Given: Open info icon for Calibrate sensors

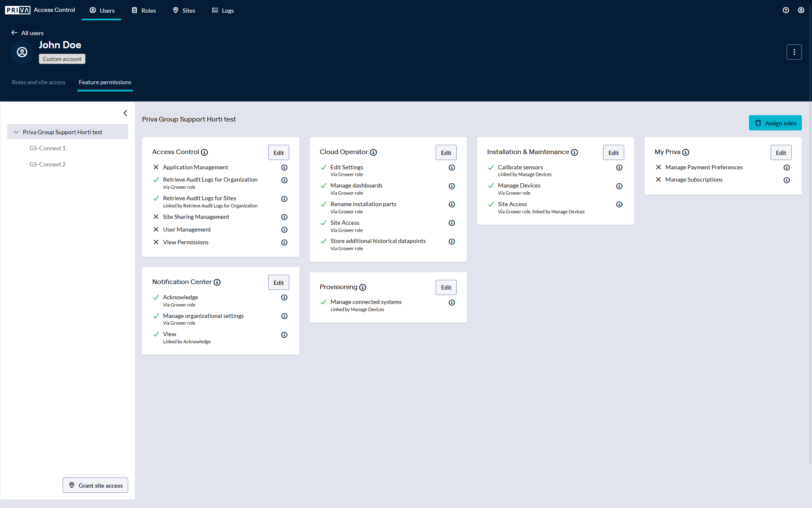Looking at the screenshot, I should point(619,168).
